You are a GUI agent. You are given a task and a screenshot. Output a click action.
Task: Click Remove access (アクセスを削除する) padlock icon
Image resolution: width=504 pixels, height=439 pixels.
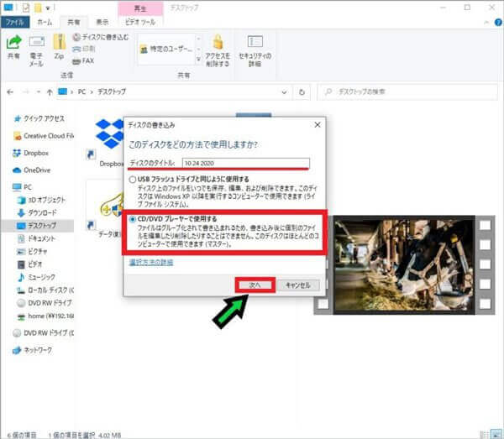point(218,50)
